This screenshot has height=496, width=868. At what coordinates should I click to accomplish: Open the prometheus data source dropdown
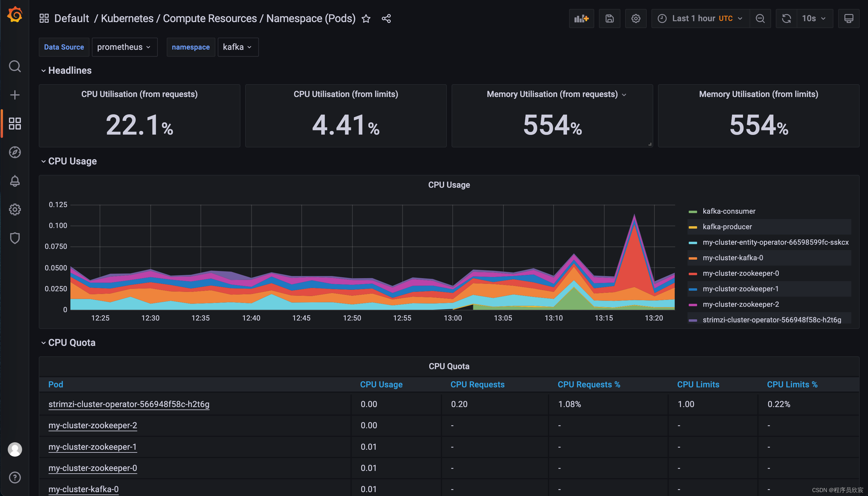point(124,47)
